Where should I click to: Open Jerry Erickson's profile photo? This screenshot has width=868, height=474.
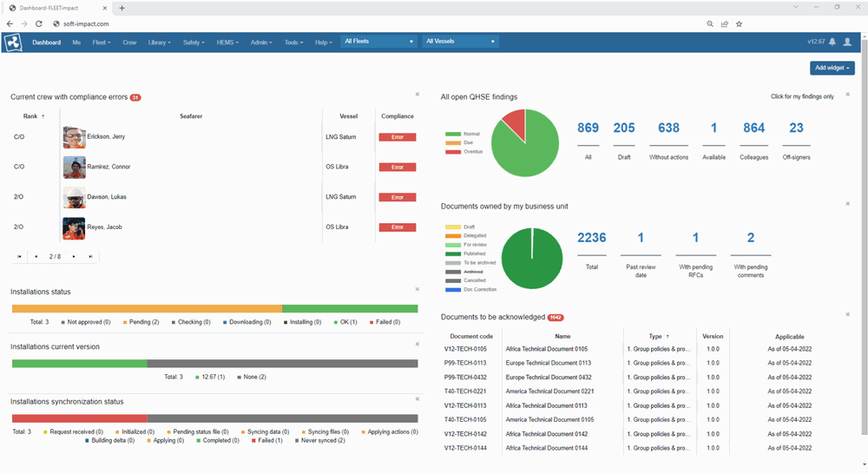pyautogui.click(x=74, y=137)
